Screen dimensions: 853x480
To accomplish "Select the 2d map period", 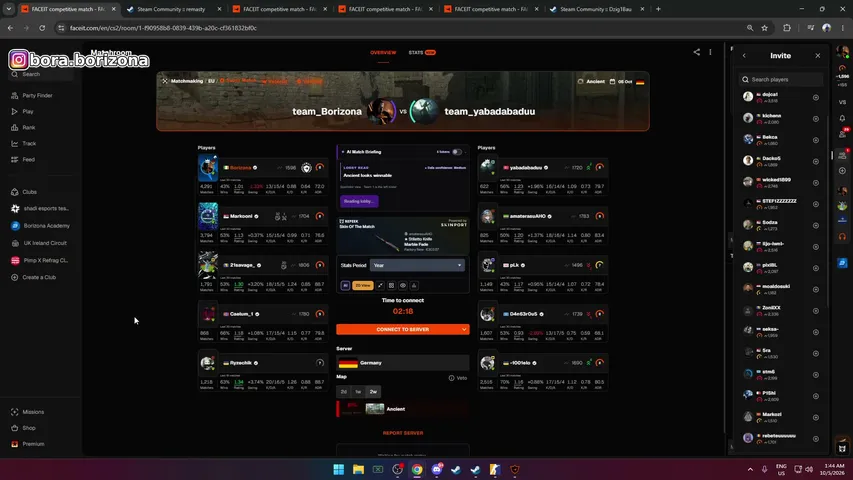I will [343, 391].
